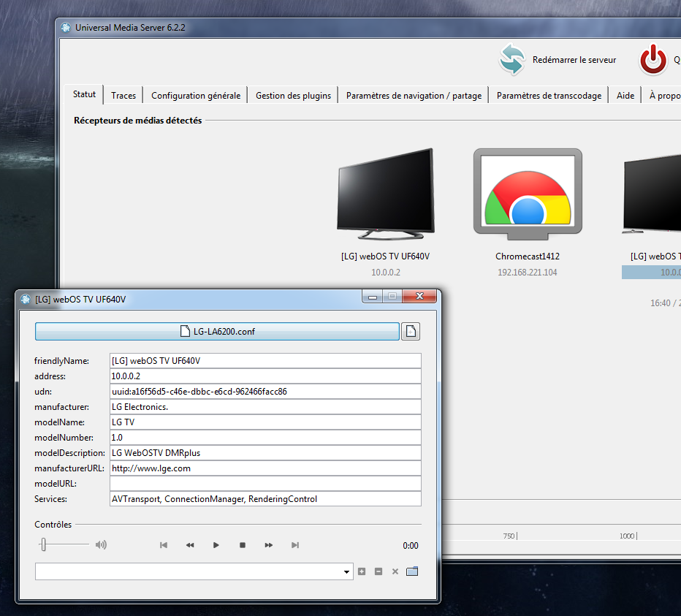
Task: Click the new configuration file icon
Action: point(411,332)
